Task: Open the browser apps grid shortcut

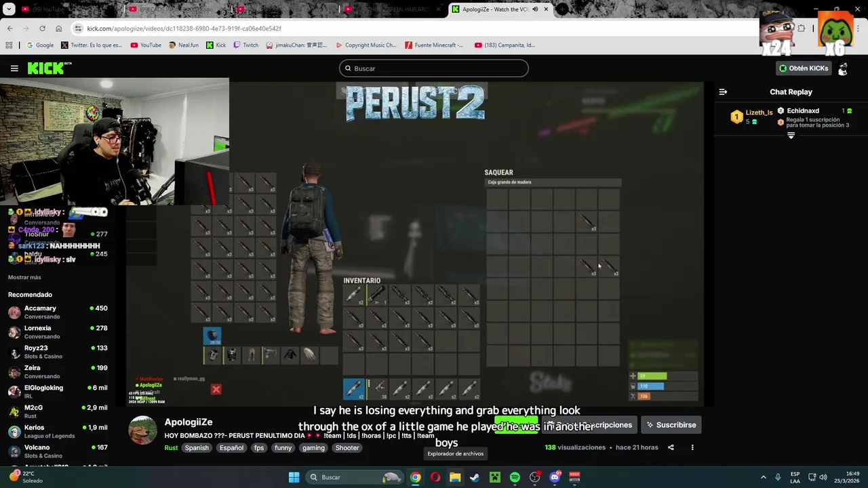Action: (x=9, y=45)
